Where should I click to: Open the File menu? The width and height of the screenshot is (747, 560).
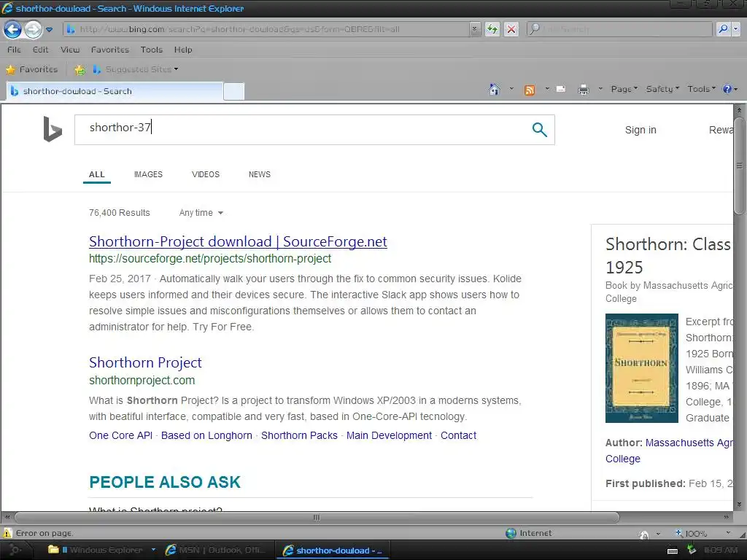(x=14, y=50)
